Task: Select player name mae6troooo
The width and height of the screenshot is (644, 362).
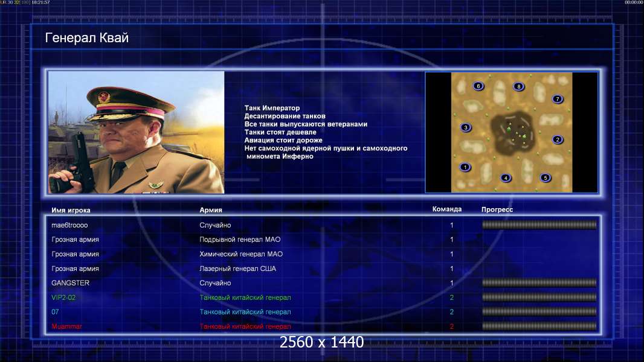Action: (x=69, y=225)
